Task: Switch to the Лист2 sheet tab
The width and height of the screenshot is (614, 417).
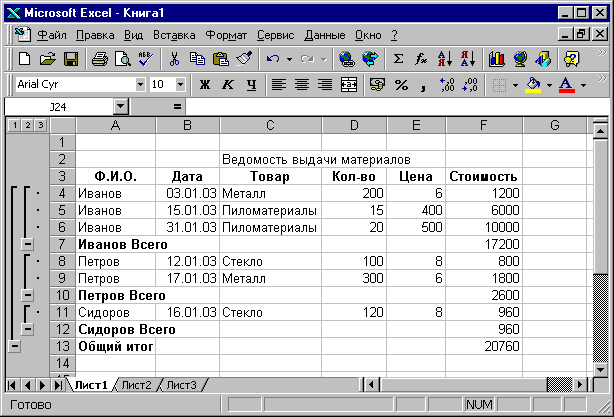Action: point(136,385)
